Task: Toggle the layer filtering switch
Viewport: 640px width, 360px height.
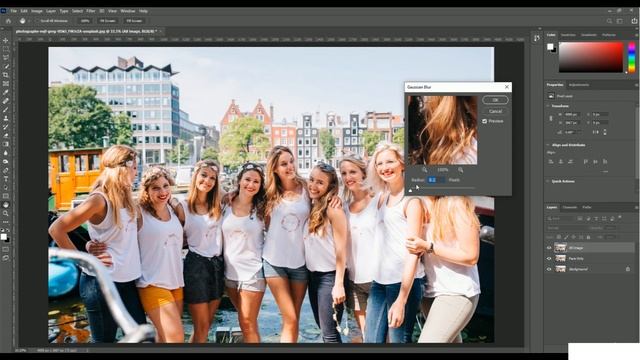Action: click(620, 218)
